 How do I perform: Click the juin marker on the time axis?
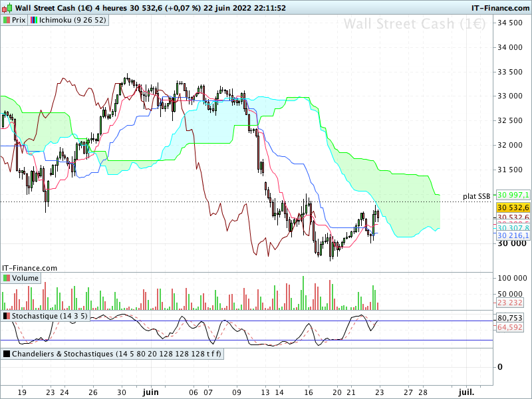coord(151,392)
